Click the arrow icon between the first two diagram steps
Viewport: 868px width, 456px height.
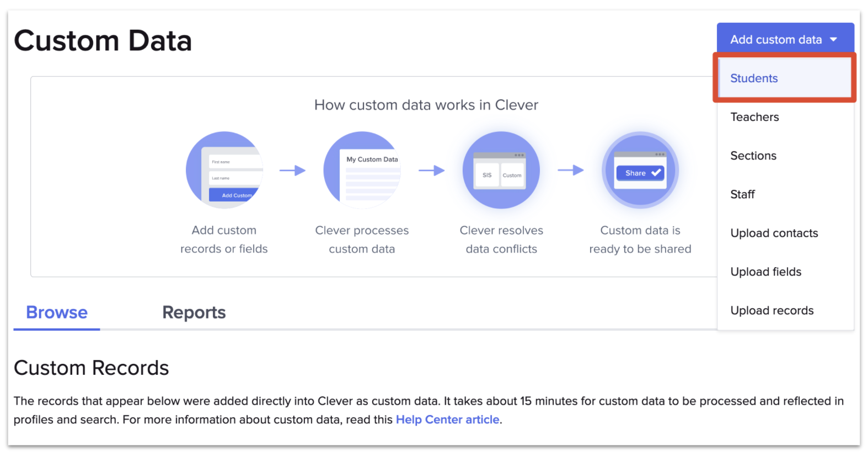[293, 170]
